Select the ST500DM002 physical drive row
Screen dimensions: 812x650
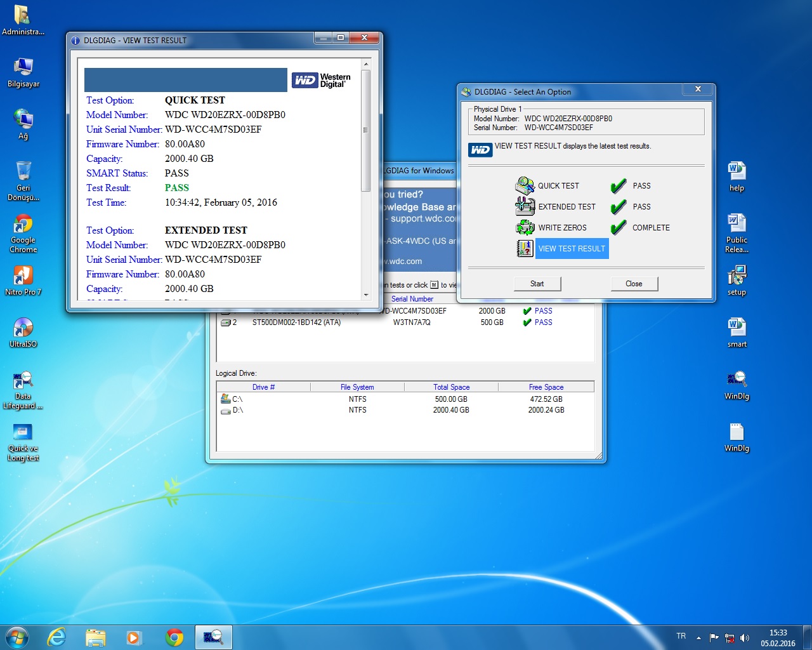click(296, 322)
